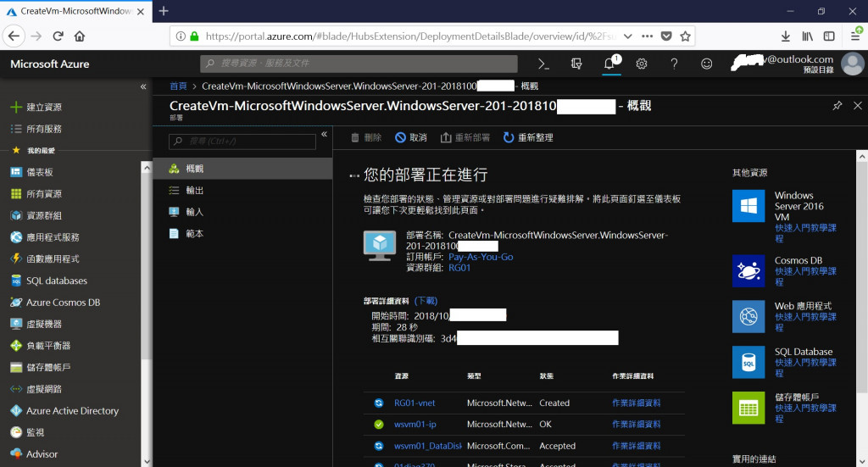Viewport: 868px width, 467px height.
Task: Open Cosmos DB quickstart tile icon
Action: 748,271
